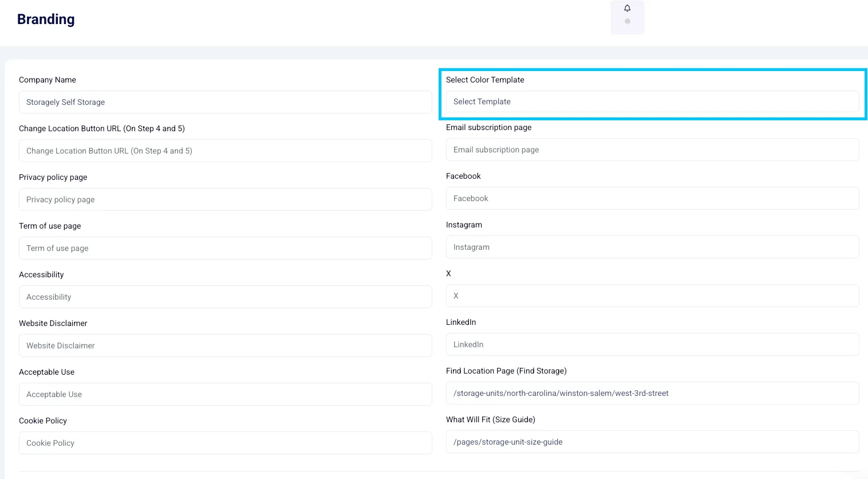Image resolution: width=868 pixels, height=479 pixels.
Task: Click the Website Disclaimer label text
Action: (x=53, y=323)
